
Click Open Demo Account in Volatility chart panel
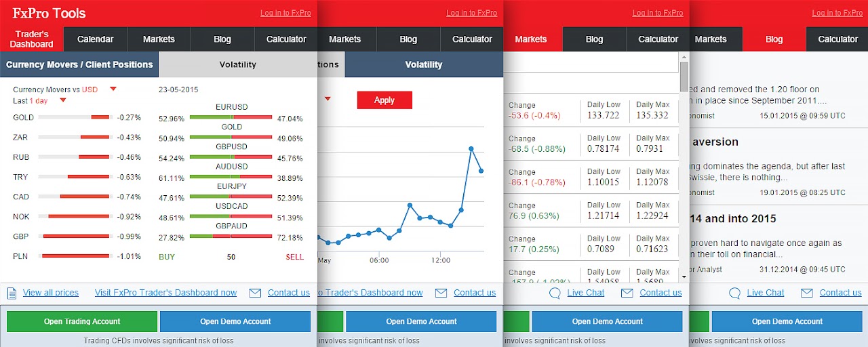pyautogui.click(x=421, y=321)
